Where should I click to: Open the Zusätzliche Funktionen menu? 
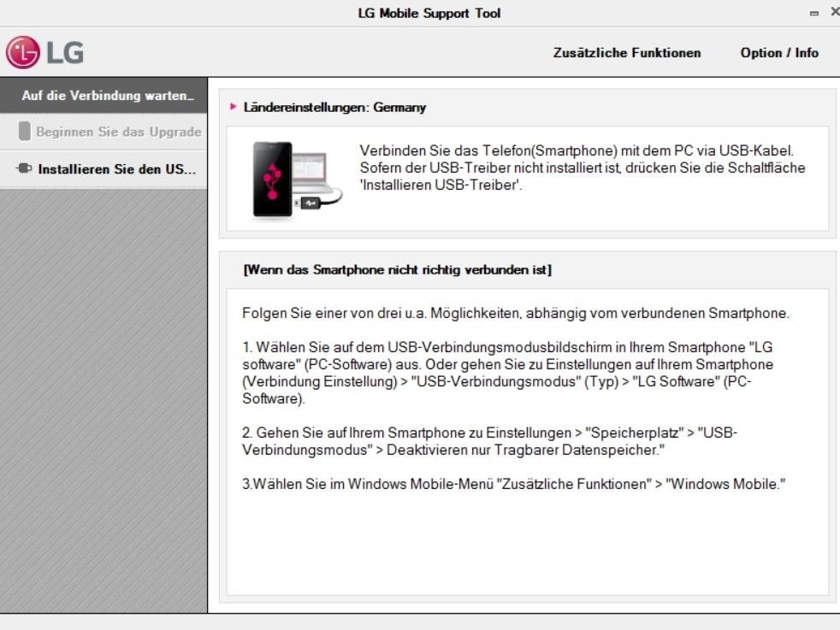point(627,52)
